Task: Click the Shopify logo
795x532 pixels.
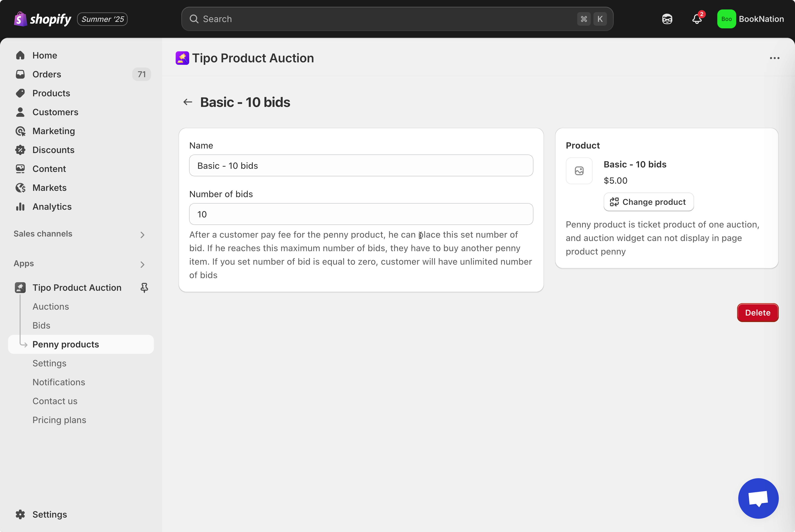Action: (x=42, y=19)
